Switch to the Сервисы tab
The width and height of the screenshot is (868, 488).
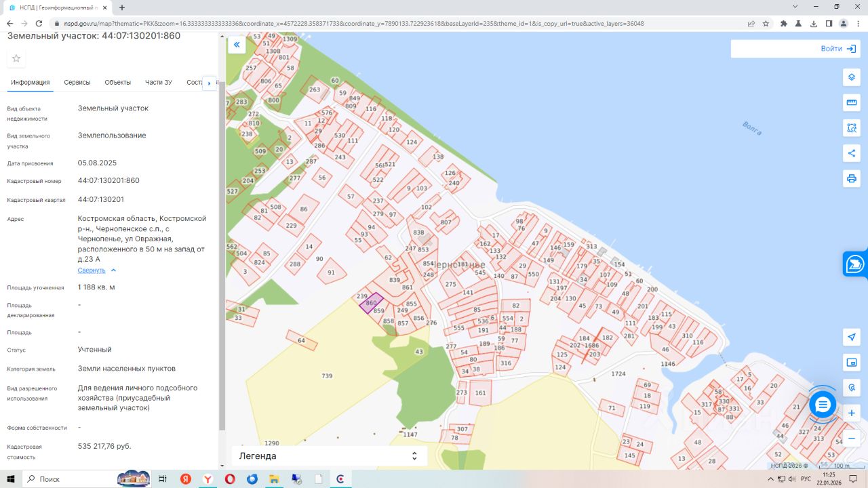77,83
